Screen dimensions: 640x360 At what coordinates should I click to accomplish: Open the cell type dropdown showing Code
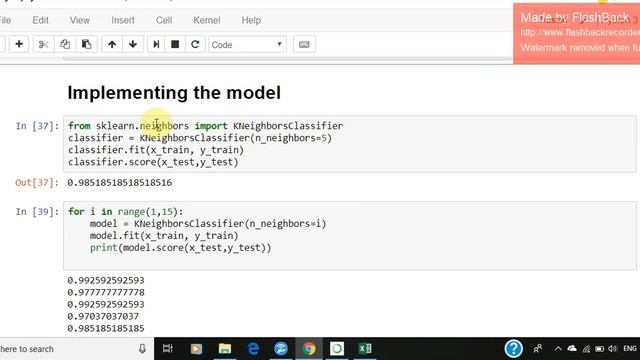coord(247,44)
